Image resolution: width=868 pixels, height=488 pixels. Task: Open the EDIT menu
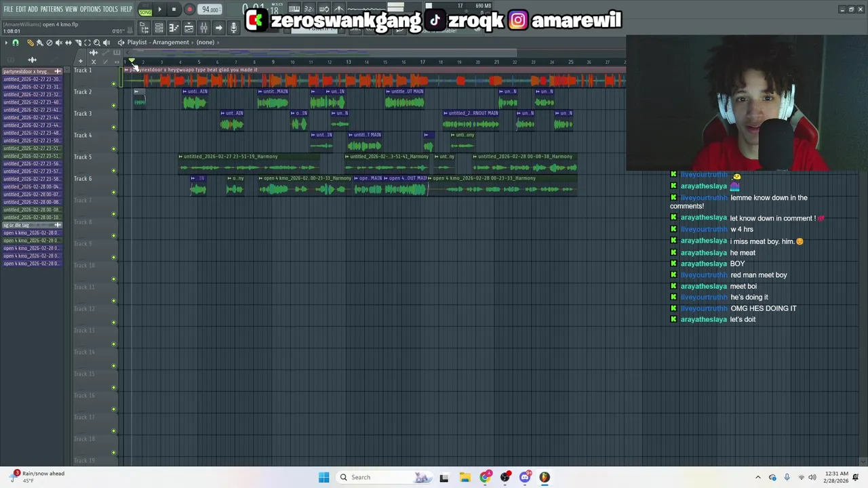pyautogui.click(x=21, y=9)
